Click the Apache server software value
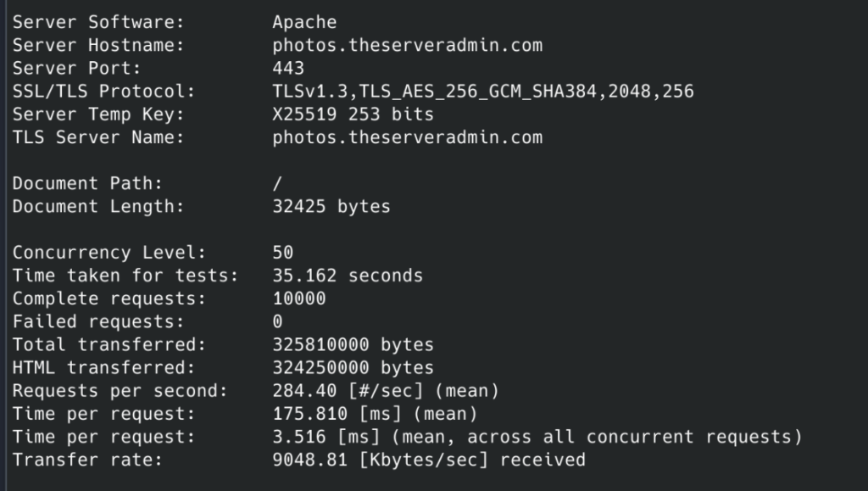The image size is (868, 491). pyautogui.click(x=304, y=22)
